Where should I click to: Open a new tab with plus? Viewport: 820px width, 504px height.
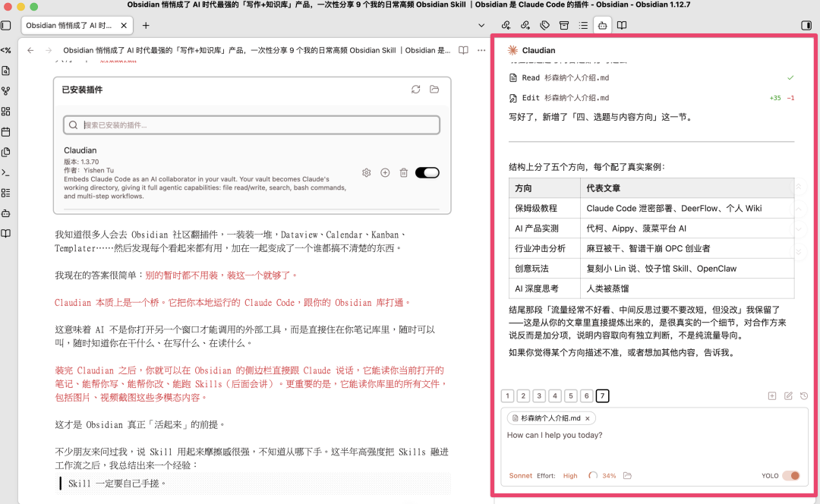pyautogui.click(x=146, y=25)
